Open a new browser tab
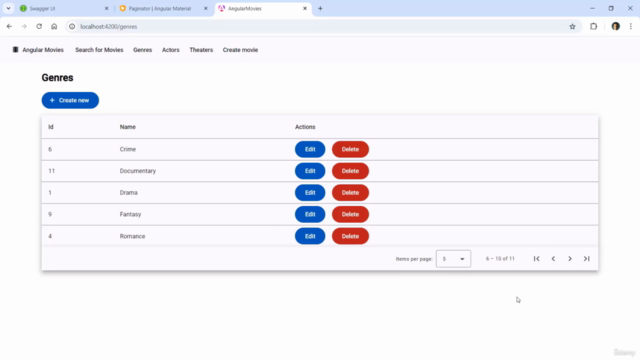The image size is (640, 360). pos(320,9)
